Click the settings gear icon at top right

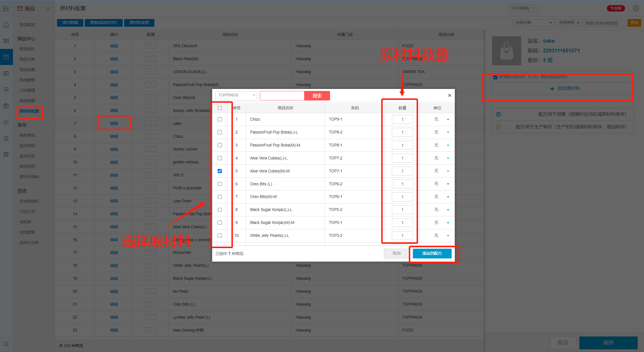tap(636, 8)
